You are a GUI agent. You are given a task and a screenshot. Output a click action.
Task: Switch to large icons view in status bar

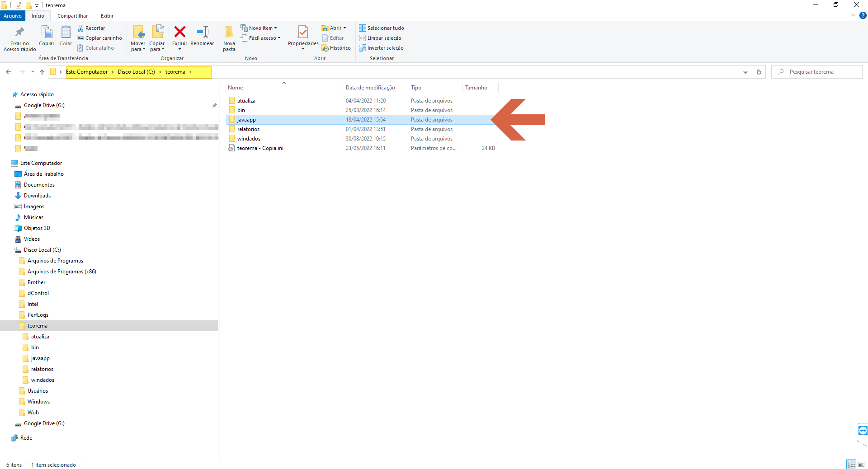[861, 464]
